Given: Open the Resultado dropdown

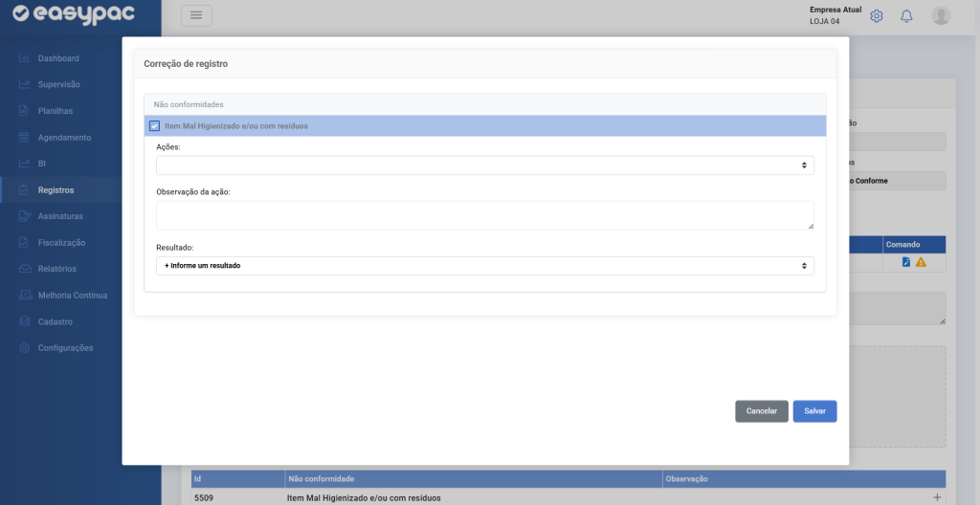Looking at the screenshot, I should 484,265.
